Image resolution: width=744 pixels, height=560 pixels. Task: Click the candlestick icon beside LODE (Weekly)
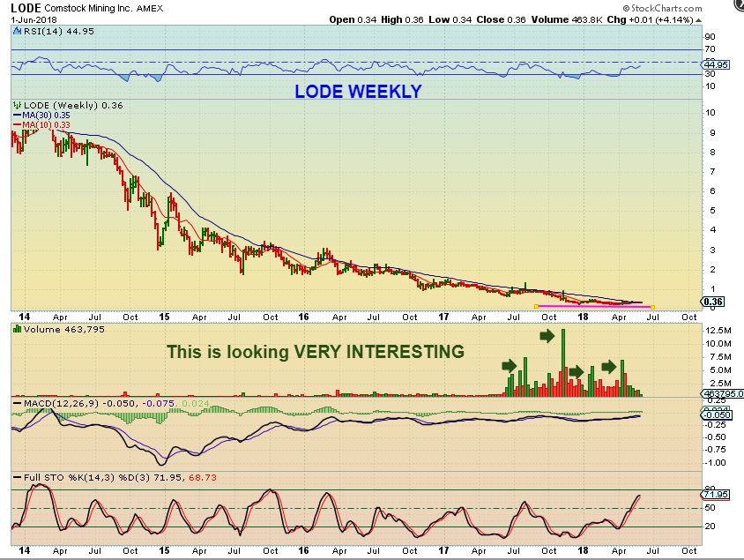point(17,105)
